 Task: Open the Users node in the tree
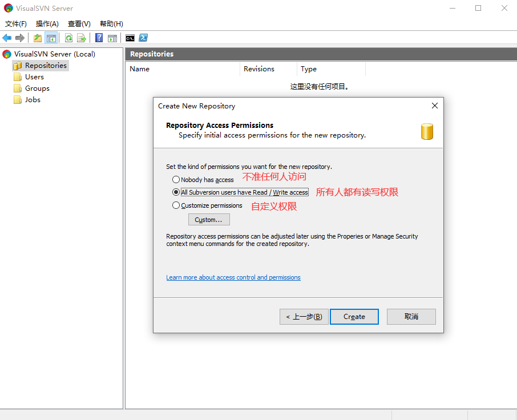[34, 77]
